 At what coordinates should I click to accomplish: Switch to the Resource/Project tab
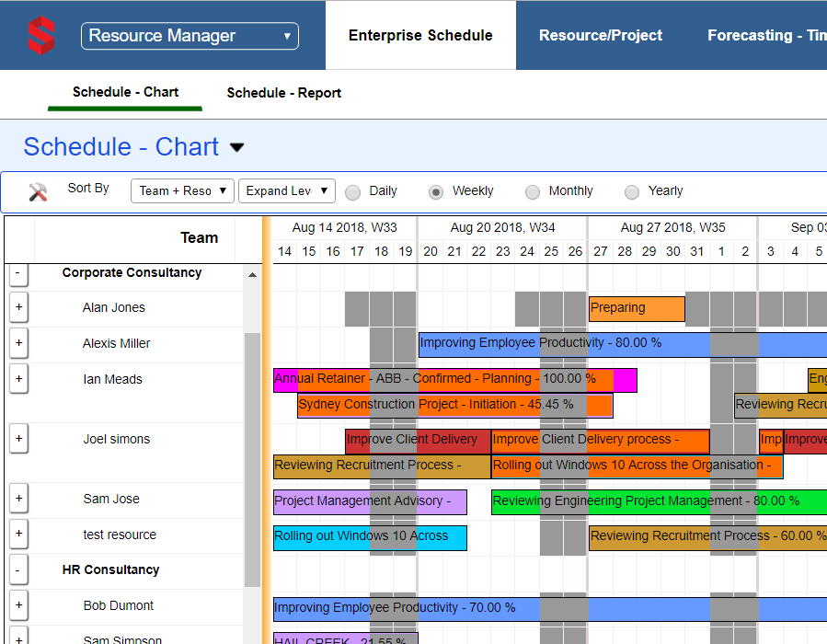pyautogui.click(x=600, y=36)
